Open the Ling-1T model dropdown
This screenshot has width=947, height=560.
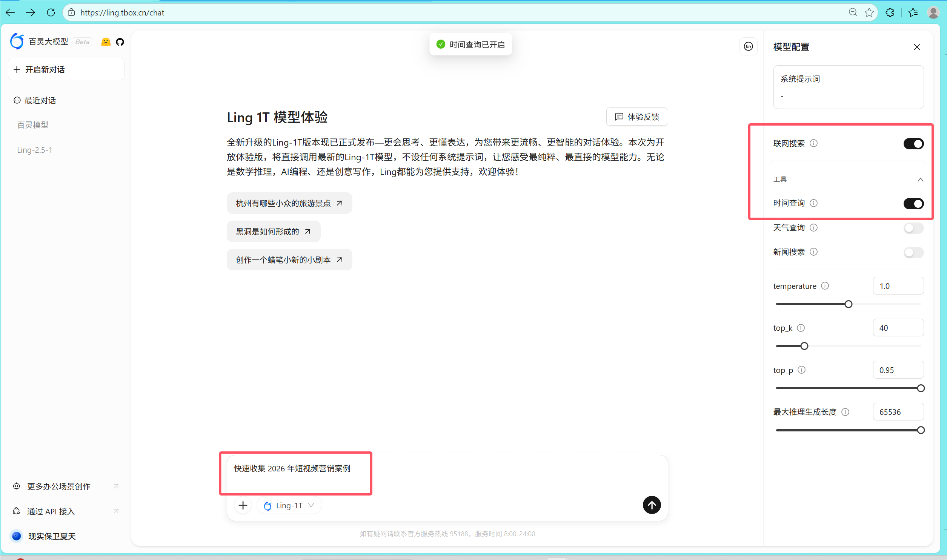pyautogui.click(x=289, y=505)
